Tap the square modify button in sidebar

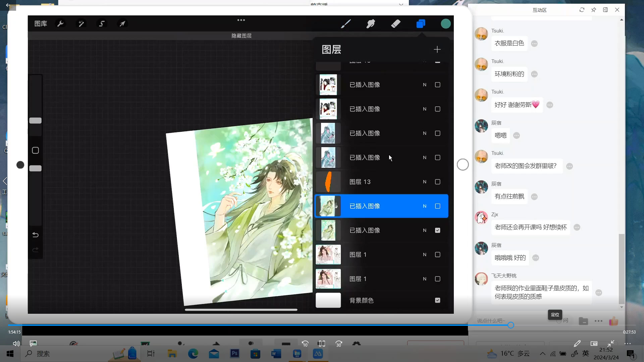click(35, 150)
